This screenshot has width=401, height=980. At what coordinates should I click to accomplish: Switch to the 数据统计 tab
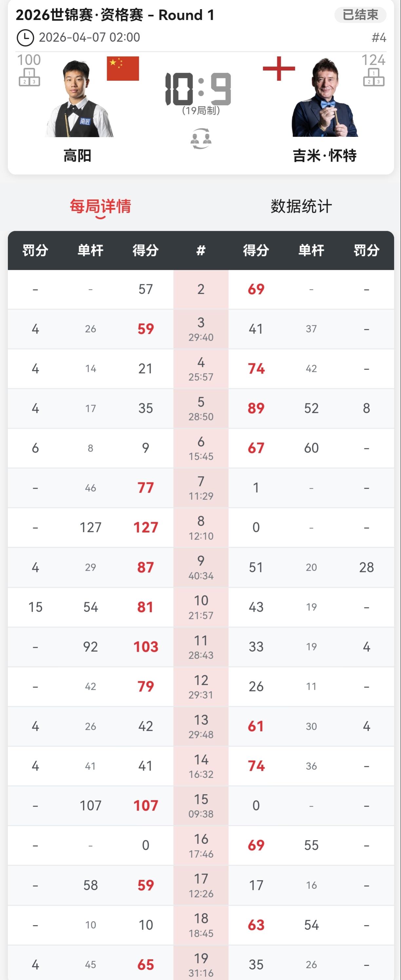click(301, 207)
